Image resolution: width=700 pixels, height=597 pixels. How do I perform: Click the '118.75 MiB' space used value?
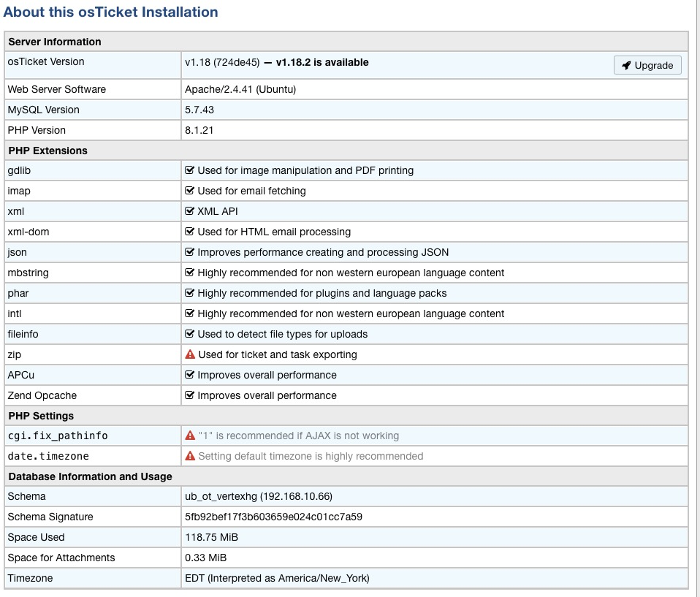[x=212, y=537]
